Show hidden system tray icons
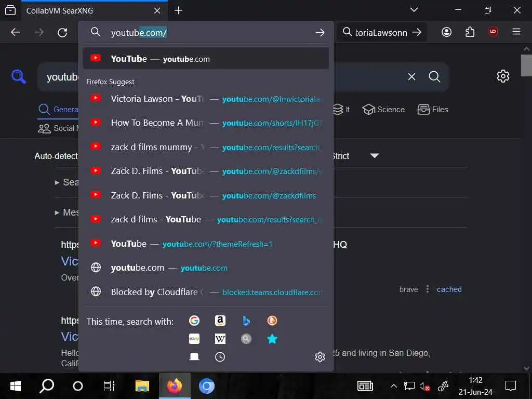532x399 pixels. coord(394,386)
